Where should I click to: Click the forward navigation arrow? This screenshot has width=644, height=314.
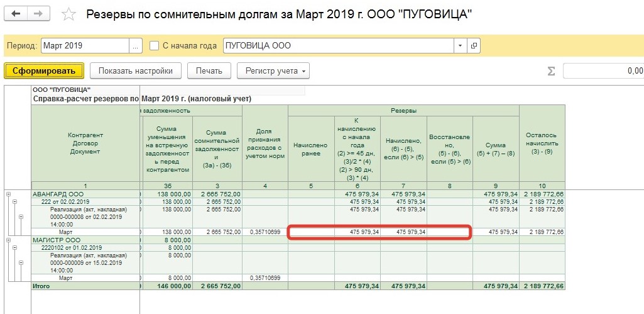(38, 13)
